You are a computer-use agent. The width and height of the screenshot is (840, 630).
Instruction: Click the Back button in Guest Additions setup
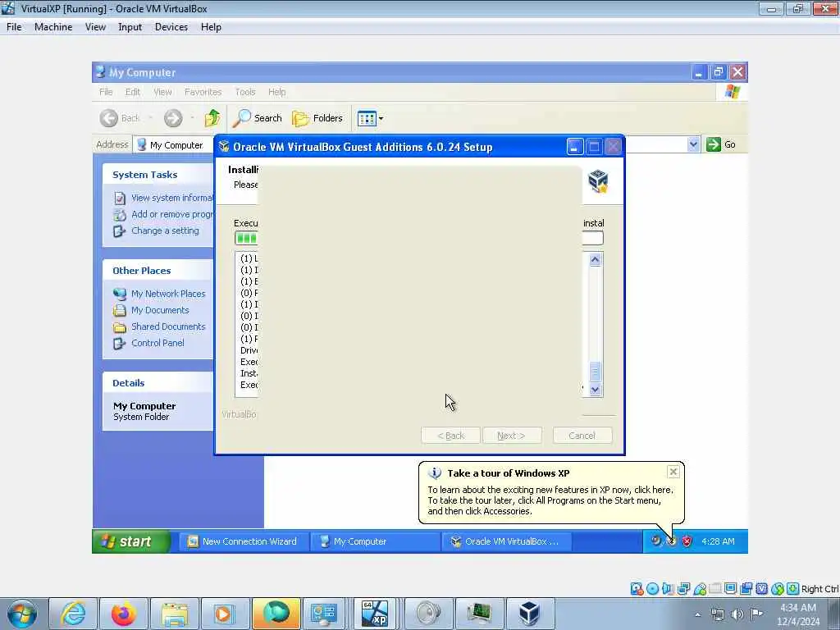click(450, 436)
